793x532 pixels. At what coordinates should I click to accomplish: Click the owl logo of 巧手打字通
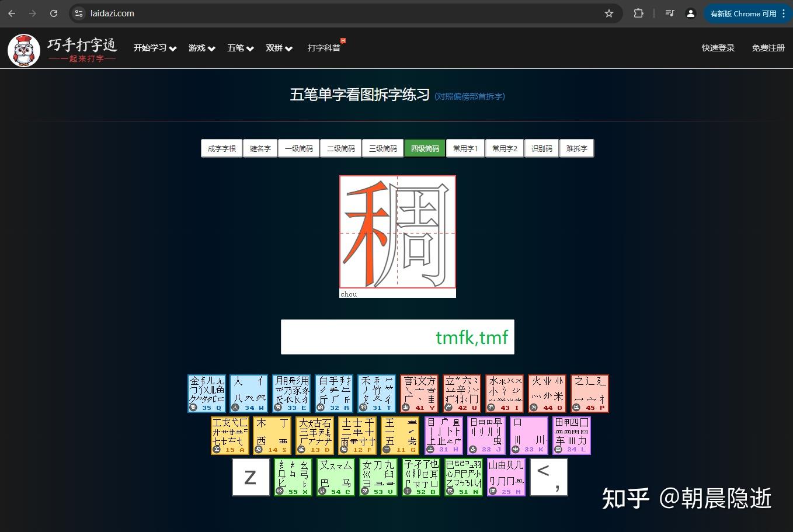pyautogui.click(x=24, y=50)
